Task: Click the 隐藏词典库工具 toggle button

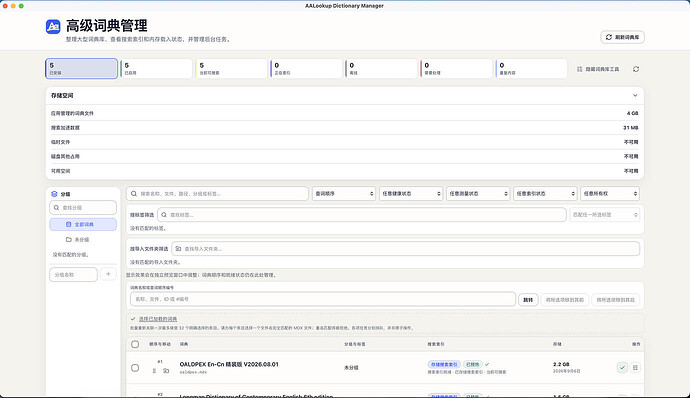Action: (598, 69)
